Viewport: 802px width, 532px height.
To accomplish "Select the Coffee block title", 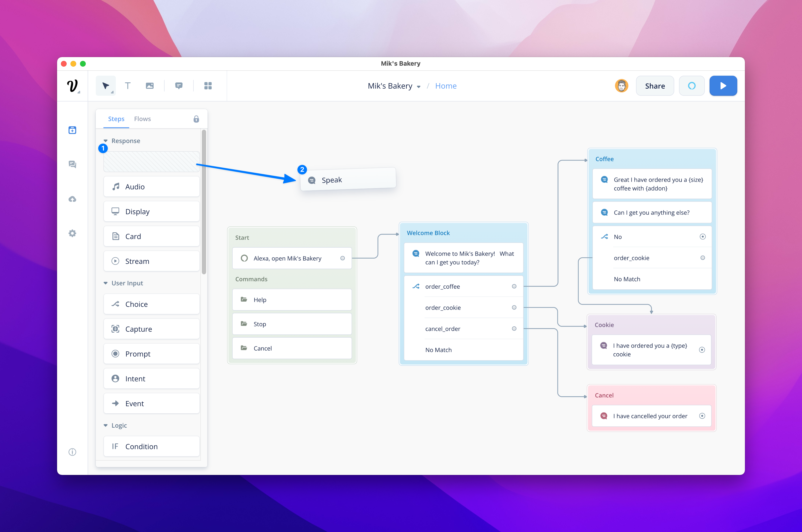I will 604,159.
